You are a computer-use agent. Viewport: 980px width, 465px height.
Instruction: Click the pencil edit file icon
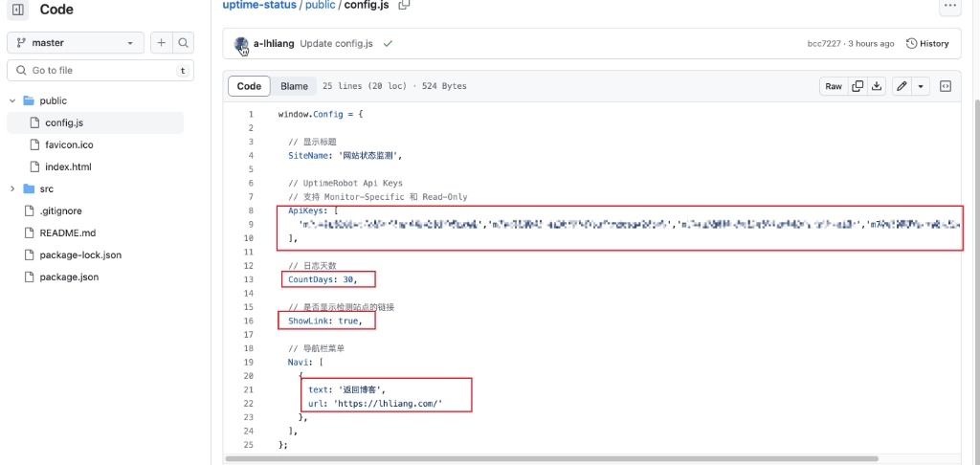pyautogui.click(x=901, y=86)
